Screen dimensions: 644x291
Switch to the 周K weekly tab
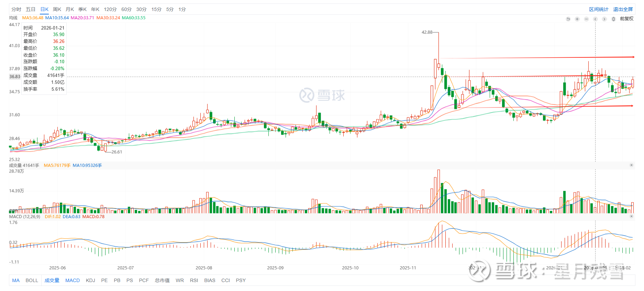(57, 9)
